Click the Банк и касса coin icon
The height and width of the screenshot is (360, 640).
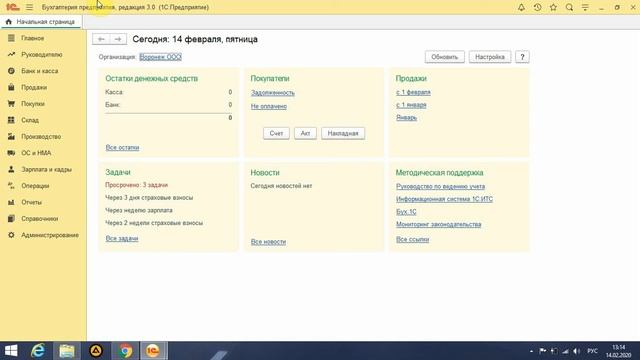11,71
